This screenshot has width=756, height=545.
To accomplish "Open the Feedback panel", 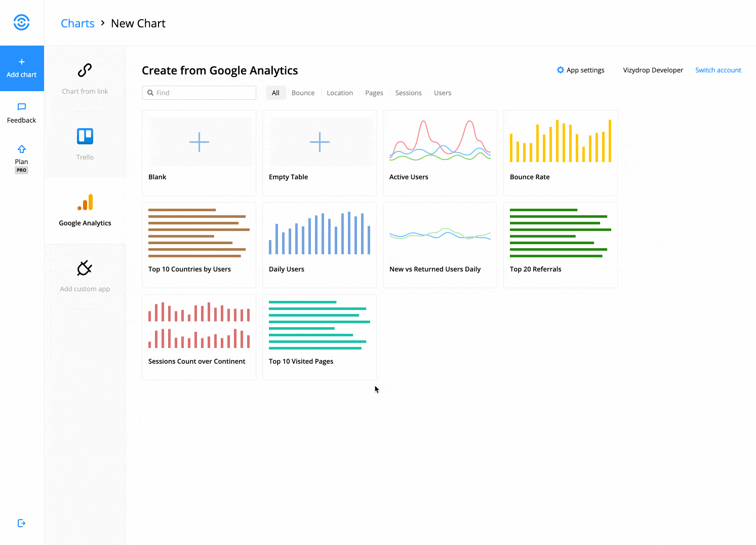I will 21,112.
